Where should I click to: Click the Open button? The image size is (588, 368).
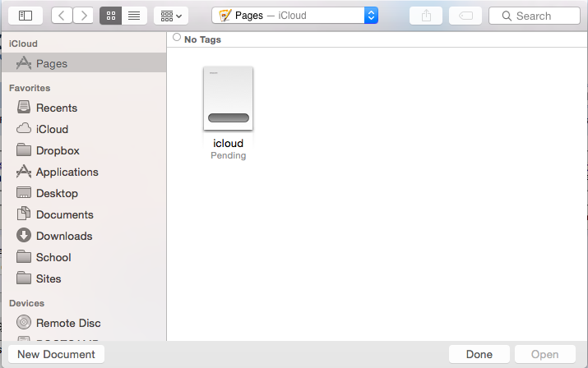pyautogui.click(x=545, y=355)
